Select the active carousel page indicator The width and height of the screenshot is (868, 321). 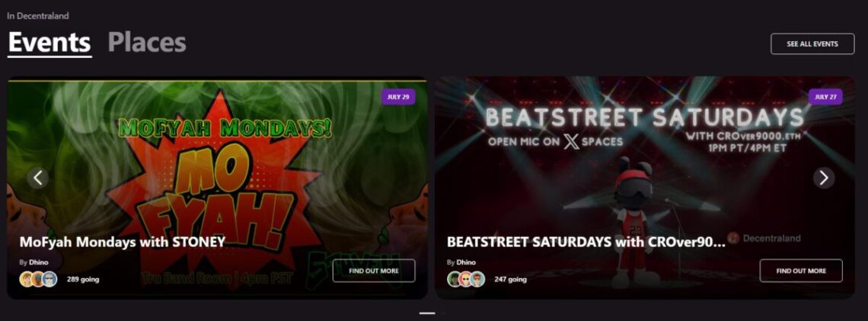(427, 313)
